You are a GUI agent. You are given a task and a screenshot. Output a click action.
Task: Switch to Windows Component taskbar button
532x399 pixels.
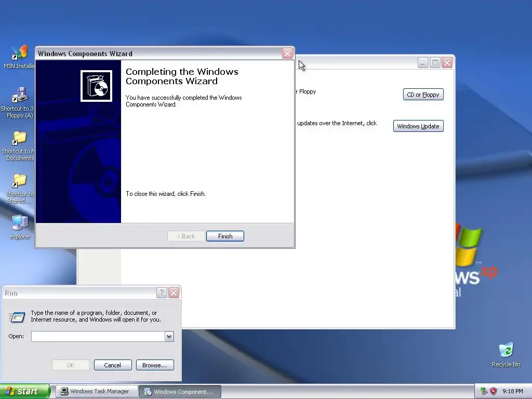pyautogui.click(x=180, y=391)
